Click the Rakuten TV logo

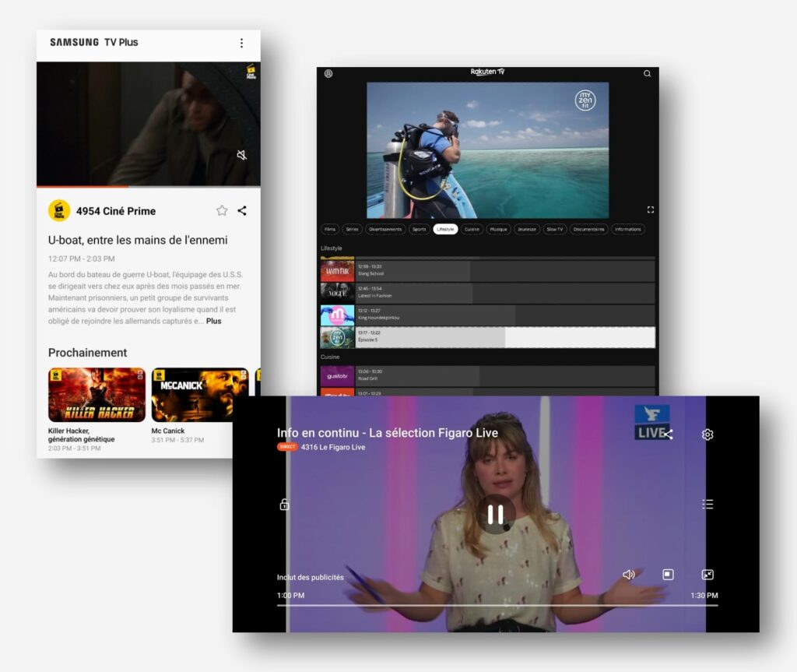487,72
